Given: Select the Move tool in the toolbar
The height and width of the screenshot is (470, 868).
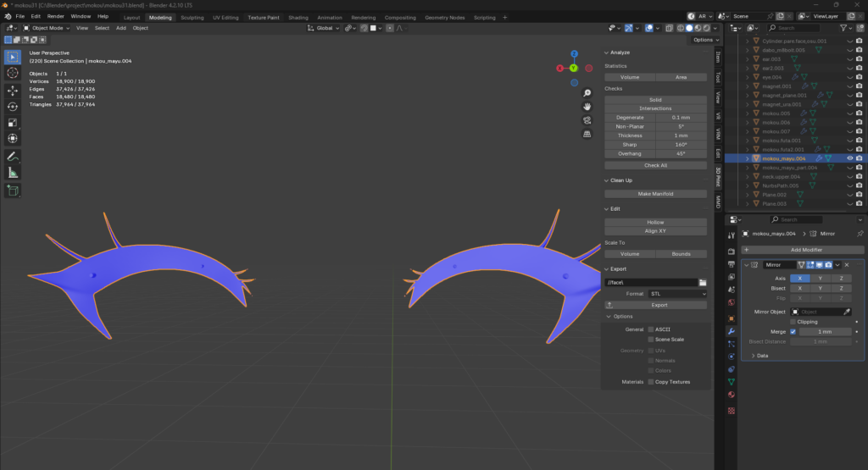Looking at the screenshot, I should click(13, 91).
